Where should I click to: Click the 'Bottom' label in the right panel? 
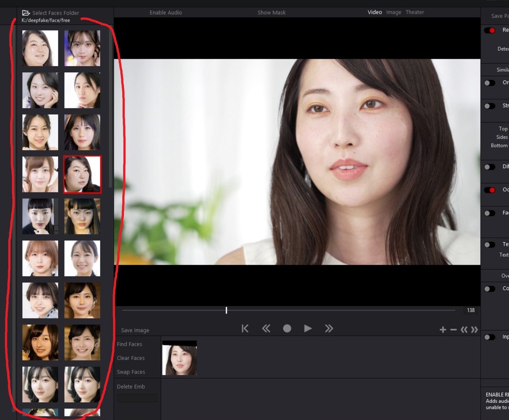(x=499, y=146)
